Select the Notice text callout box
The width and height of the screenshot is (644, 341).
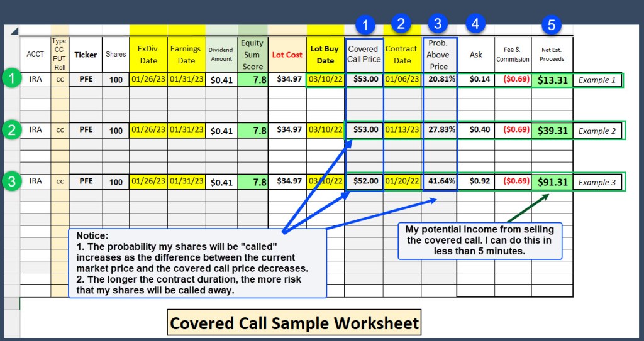[197, 263]
